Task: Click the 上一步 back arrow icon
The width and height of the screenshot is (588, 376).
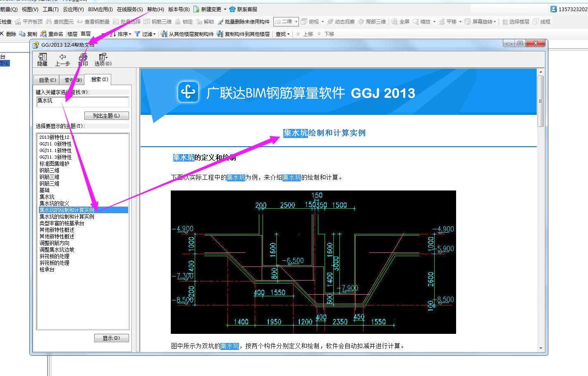Action: 62,57
